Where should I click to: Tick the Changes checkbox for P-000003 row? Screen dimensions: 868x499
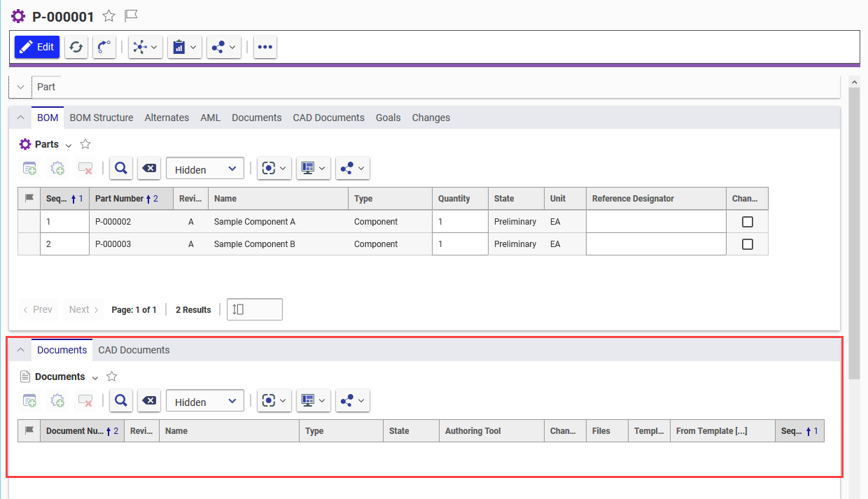point(748,244)
